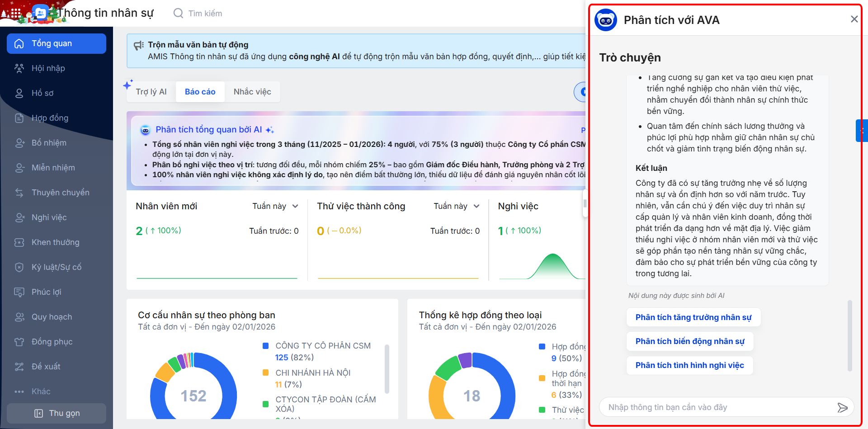
Task: Open Tuần này dropdown for Thử việc thành công
Action: coord(457,206)
